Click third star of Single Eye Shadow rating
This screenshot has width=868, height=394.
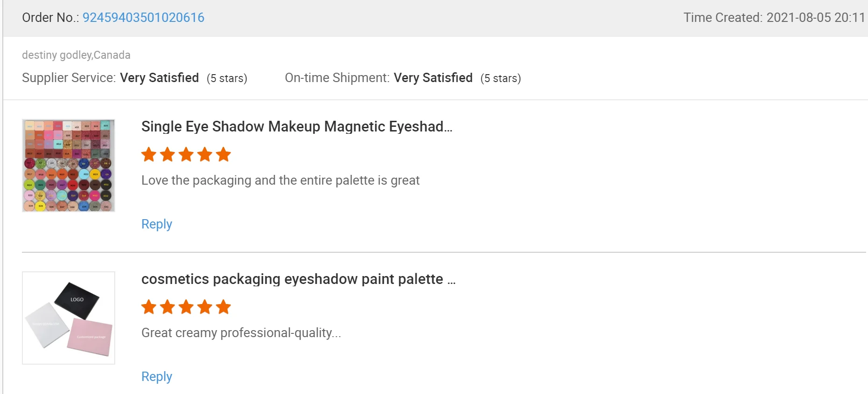click(x=186, y=154)
